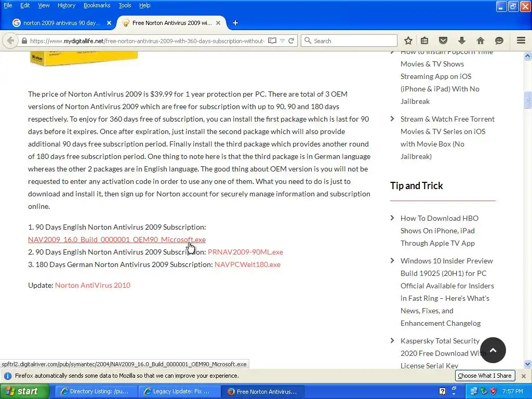The height and width of the screenshot is (399, 532).
Task: Reload the page with the refresh icon
Action: click(291, 41)
